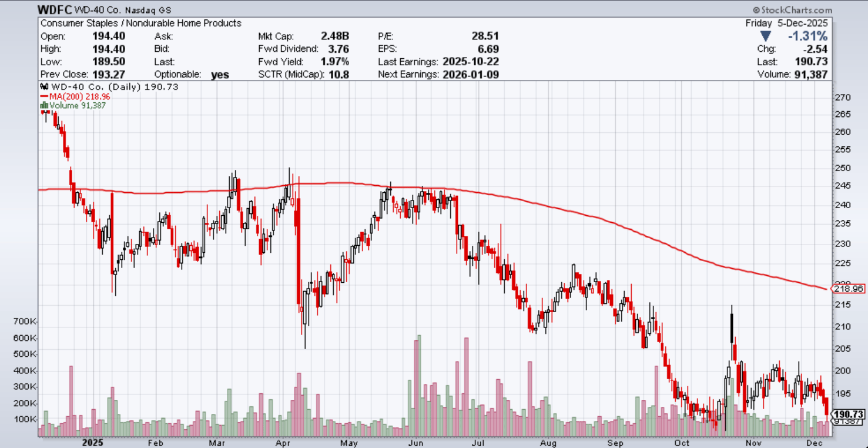Image resolution: width=868 pixels, height=448 pixels.
Task: Click the Dec label on the time axis
Action: tap(815, 442)
